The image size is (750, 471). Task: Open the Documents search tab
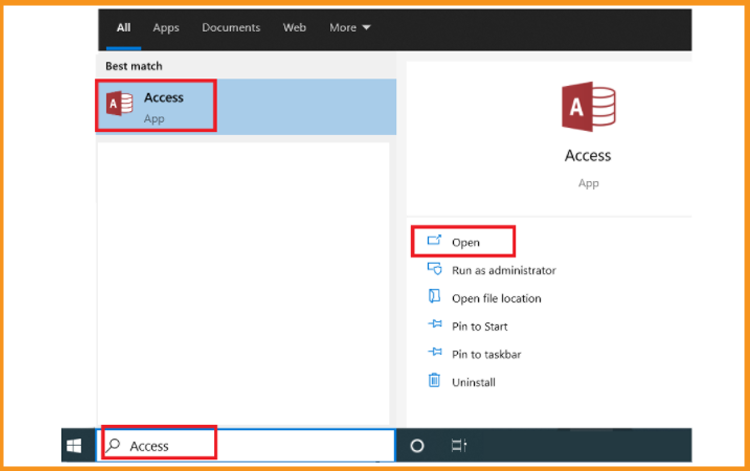click(231, 28)
